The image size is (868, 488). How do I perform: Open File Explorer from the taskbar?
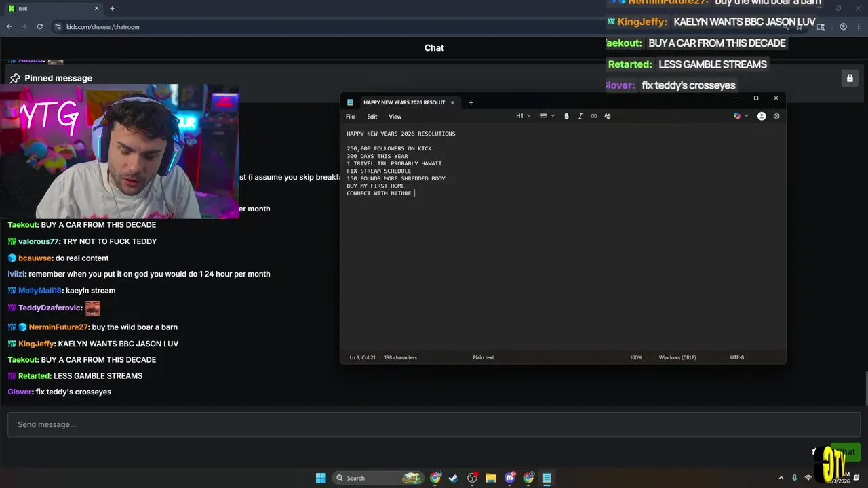coord(491,478)
